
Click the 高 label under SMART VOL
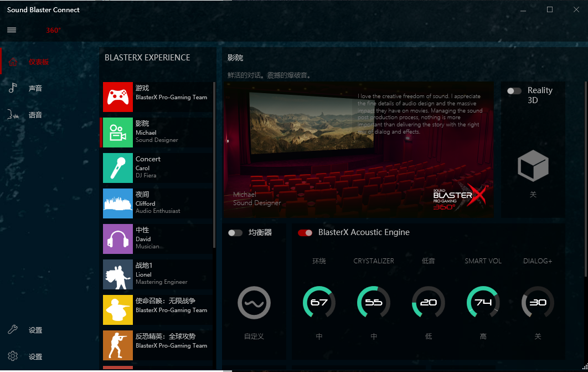click(483, 337)
